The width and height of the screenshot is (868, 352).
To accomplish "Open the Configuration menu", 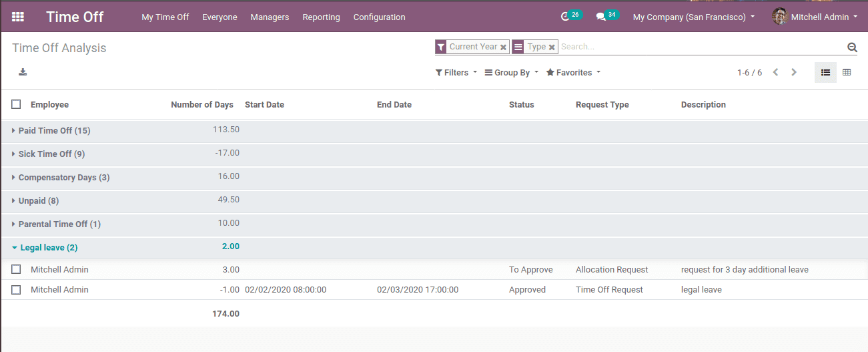I will pos(379,17).
